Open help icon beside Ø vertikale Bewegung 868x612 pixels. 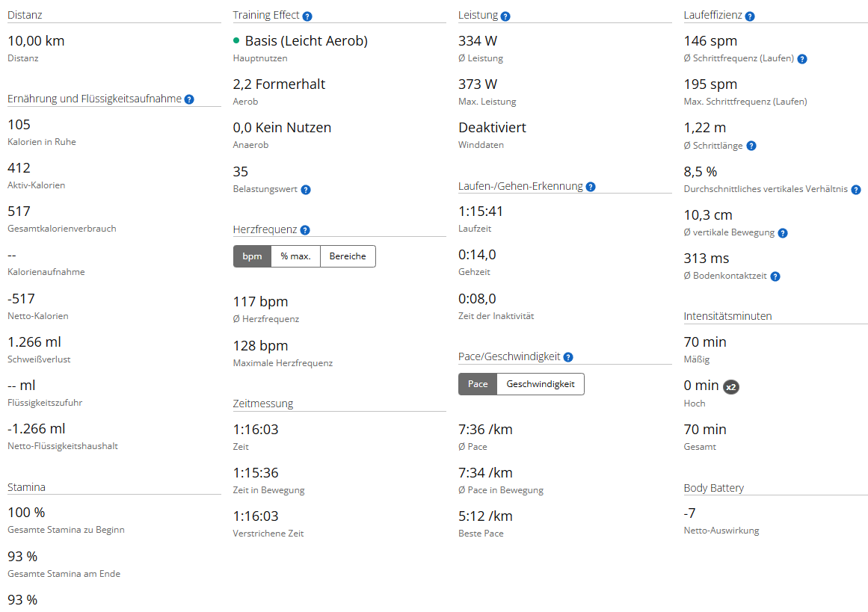(783, 233)
